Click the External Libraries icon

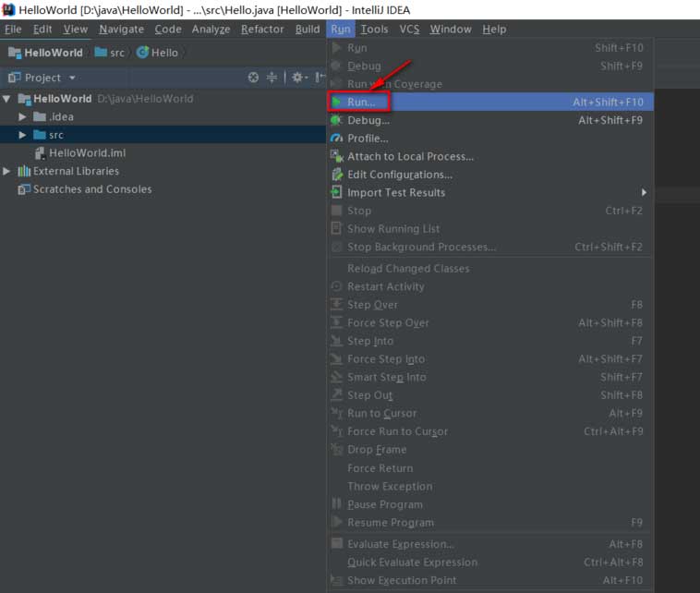24,171
